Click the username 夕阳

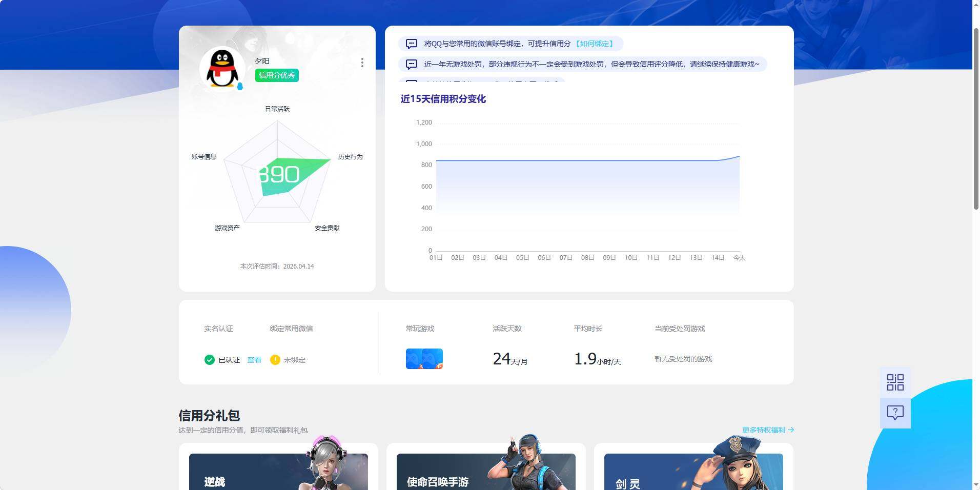coord(262,60)
